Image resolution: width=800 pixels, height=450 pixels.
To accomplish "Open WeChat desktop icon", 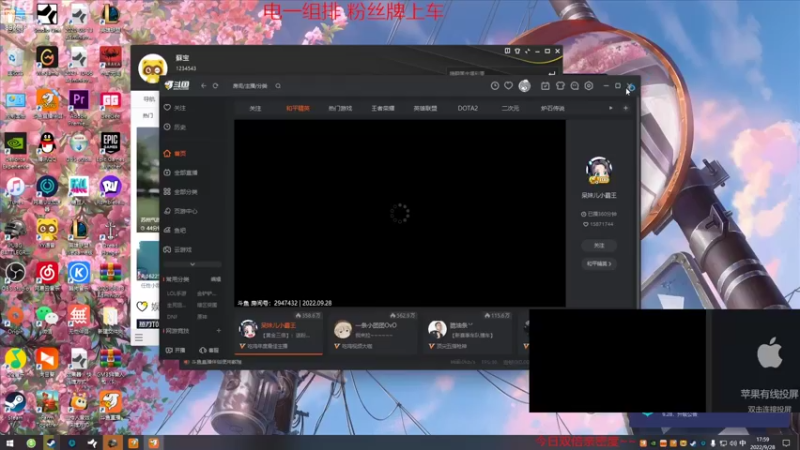I will tap(47, 317).
